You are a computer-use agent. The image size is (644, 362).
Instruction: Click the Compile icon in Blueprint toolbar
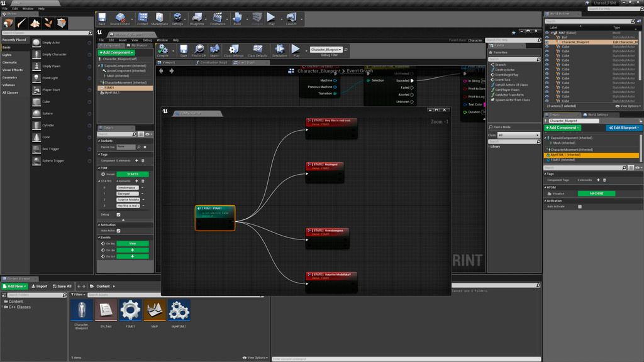pyautogui.click(x=162, y=50)
